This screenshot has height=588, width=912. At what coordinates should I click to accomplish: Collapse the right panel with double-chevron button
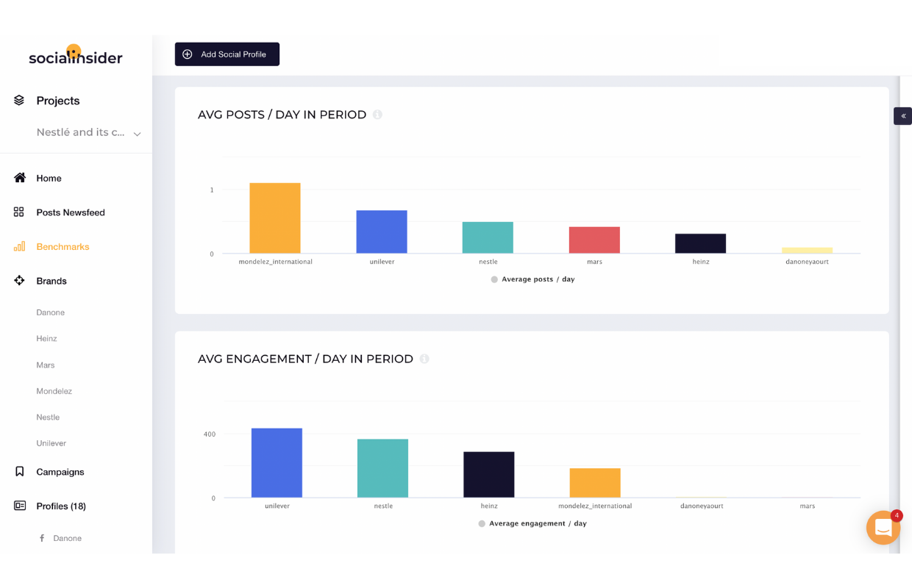tap(903, 116)
